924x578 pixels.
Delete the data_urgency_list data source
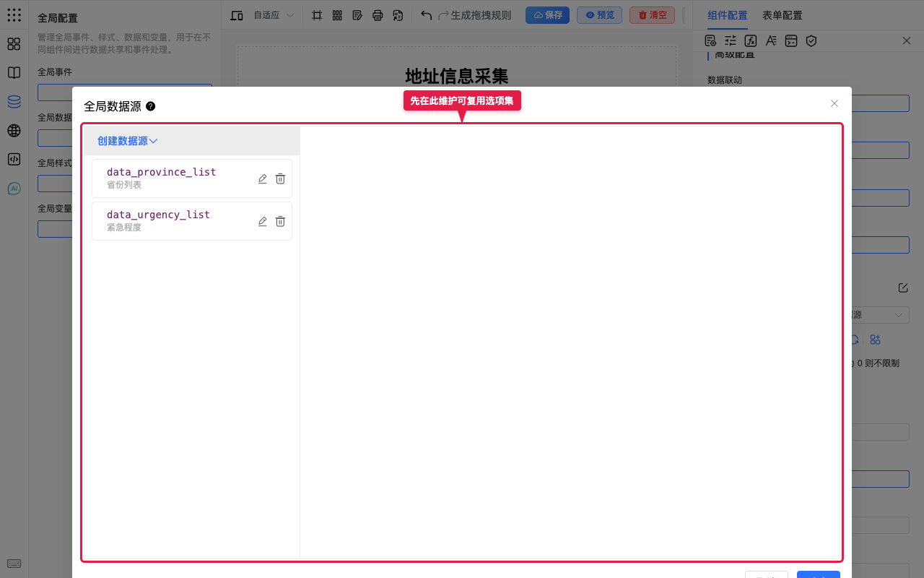click(x=280, y=222)
